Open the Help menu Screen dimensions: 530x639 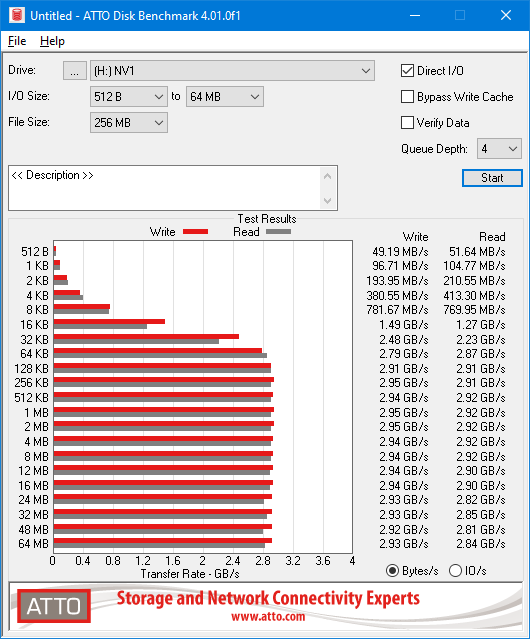tap(52, 41)
